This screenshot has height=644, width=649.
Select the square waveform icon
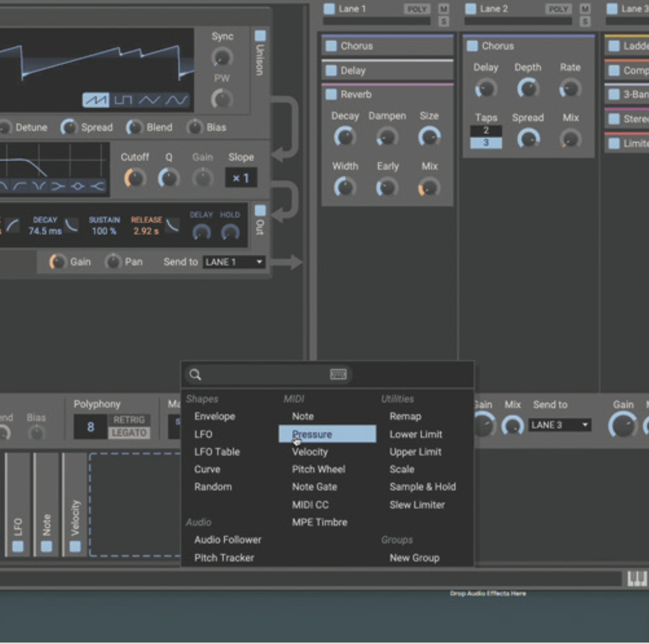pyautogui.click(x=122, y=100)
